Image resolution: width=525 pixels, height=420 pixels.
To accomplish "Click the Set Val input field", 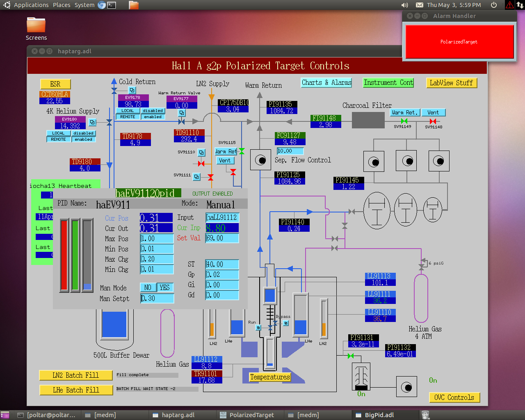I will [222, 238].
